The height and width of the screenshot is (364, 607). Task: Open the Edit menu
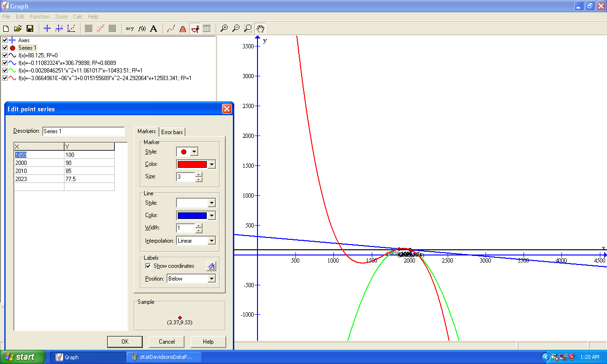point(20,17)
